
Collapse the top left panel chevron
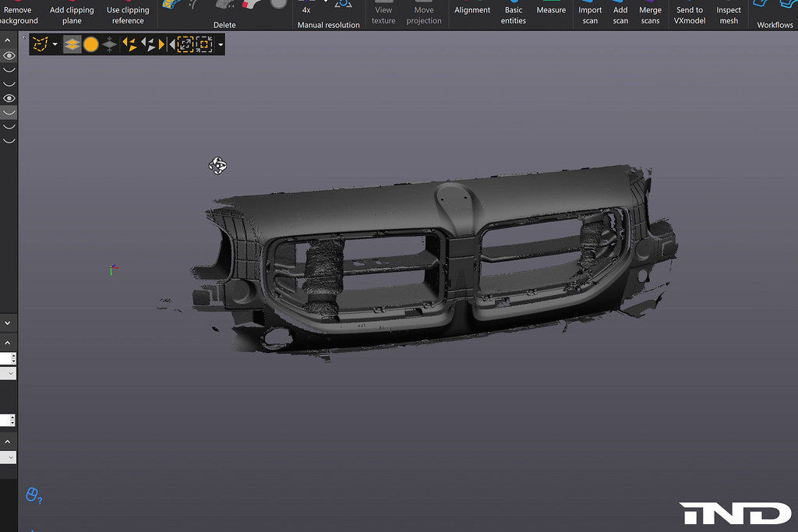8,39
